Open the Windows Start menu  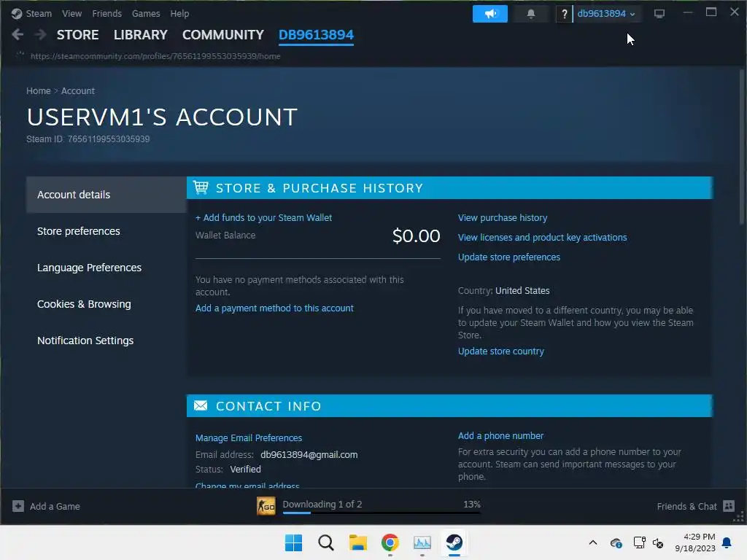point(293,542)
